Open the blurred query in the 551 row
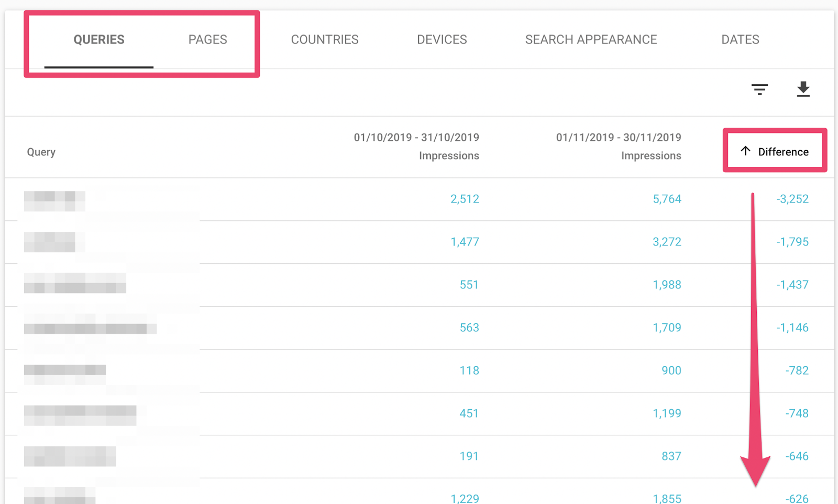 pos(75,283)
